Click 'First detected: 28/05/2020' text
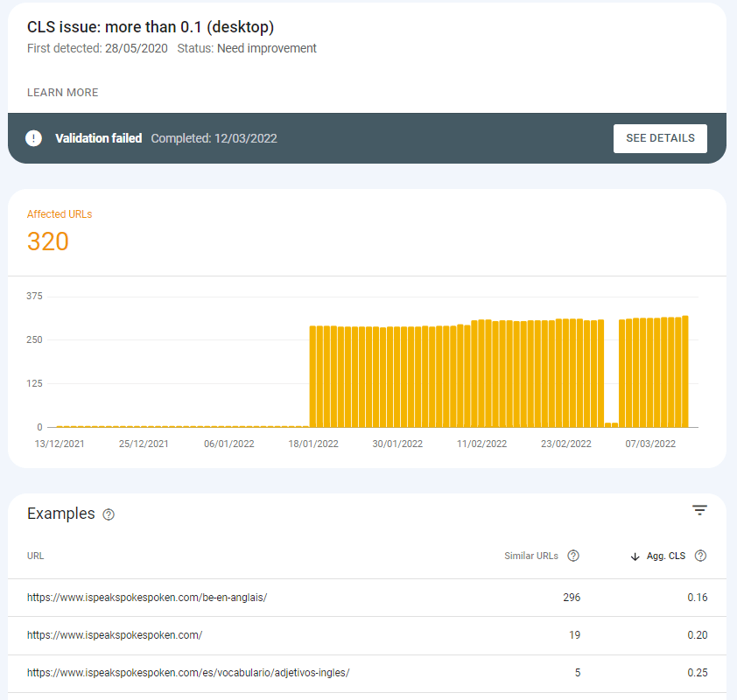737x700 pixels. 97,48
